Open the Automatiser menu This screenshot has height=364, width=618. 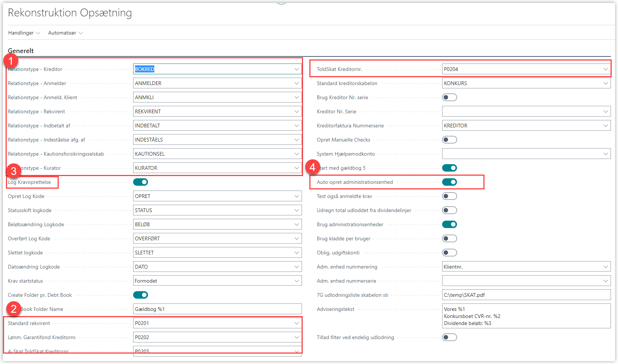pos(65,33)
